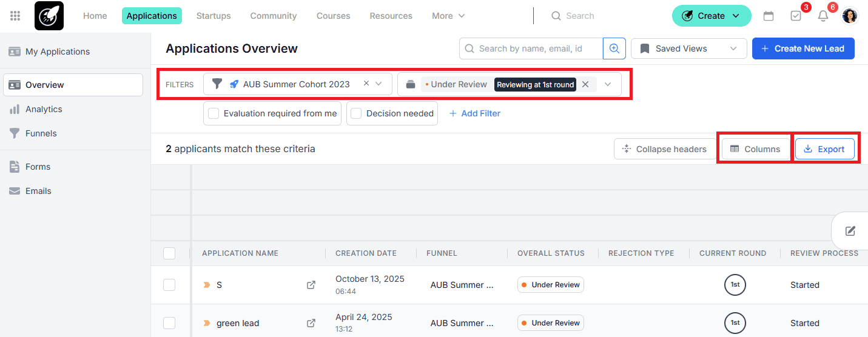Click the Creation Date column header
The width and height of the screenshot is (868, 337).
(x=366, y=253)
